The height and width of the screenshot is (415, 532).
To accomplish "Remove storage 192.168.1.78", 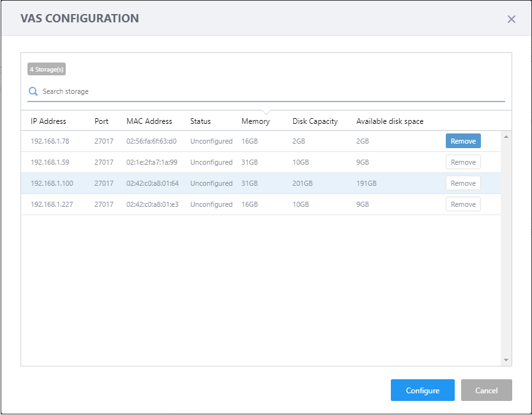I will pos(462,141).
